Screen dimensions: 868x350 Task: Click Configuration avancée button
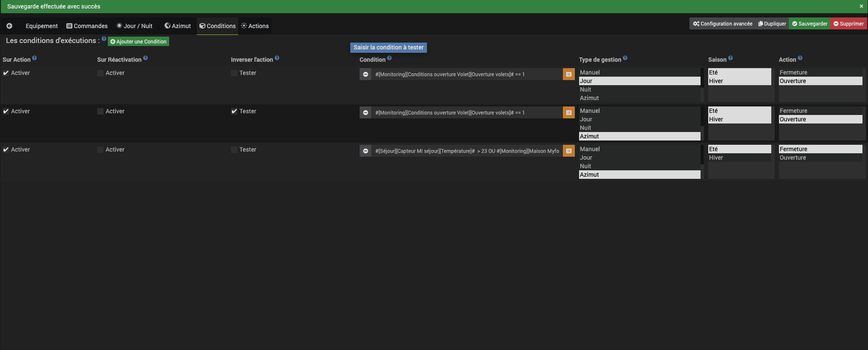[x=723, y=24]
